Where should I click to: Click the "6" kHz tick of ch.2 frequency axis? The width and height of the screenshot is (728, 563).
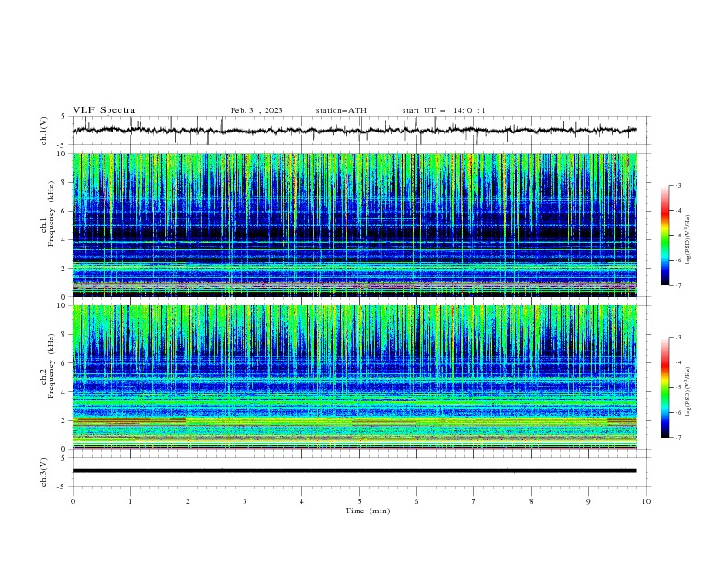tap(63, 363)
